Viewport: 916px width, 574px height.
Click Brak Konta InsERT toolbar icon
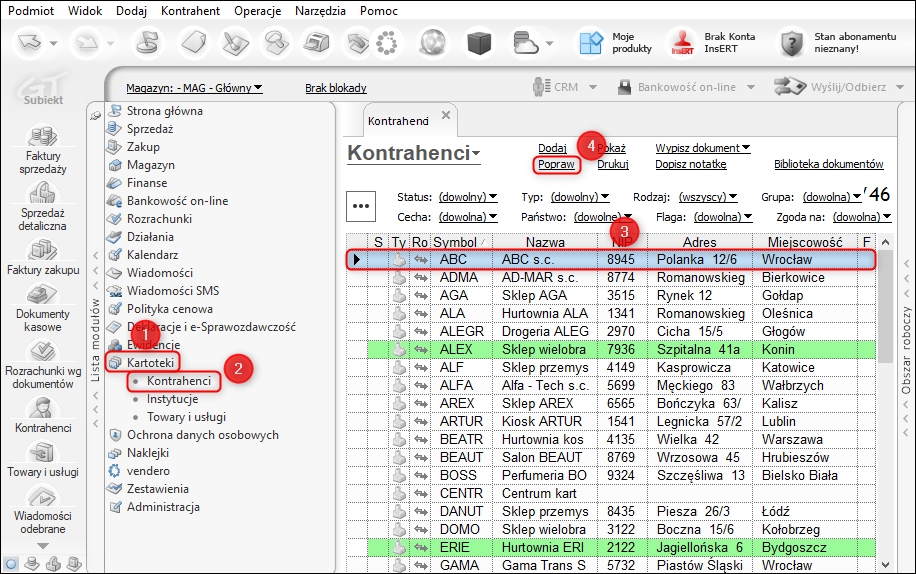(683, 43)
